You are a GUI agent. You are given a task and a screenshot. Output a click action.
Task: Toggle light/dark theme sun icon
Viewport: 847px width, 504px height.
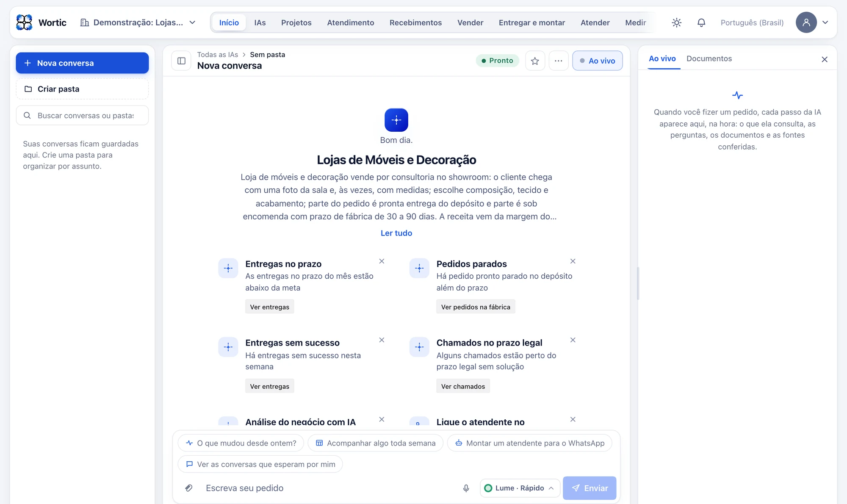click(676, 22)
